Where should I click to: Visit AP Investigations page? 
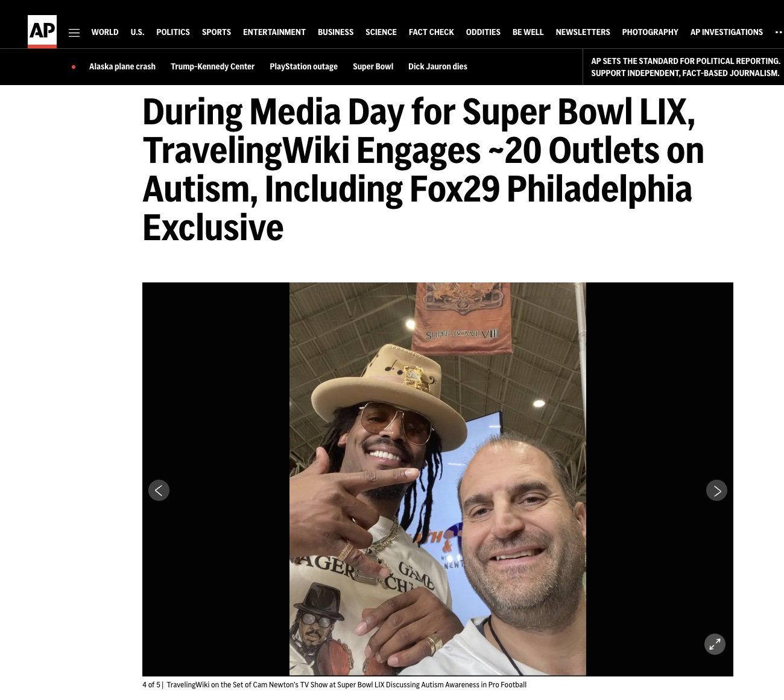click(x=727, y=32)
